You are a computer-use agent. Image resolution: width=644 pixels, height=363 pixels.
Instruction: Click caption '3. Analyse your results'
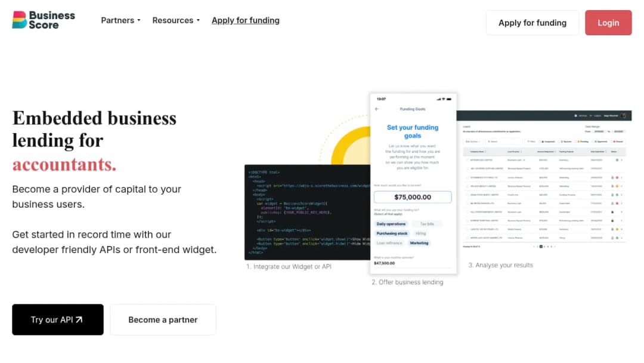501,266
